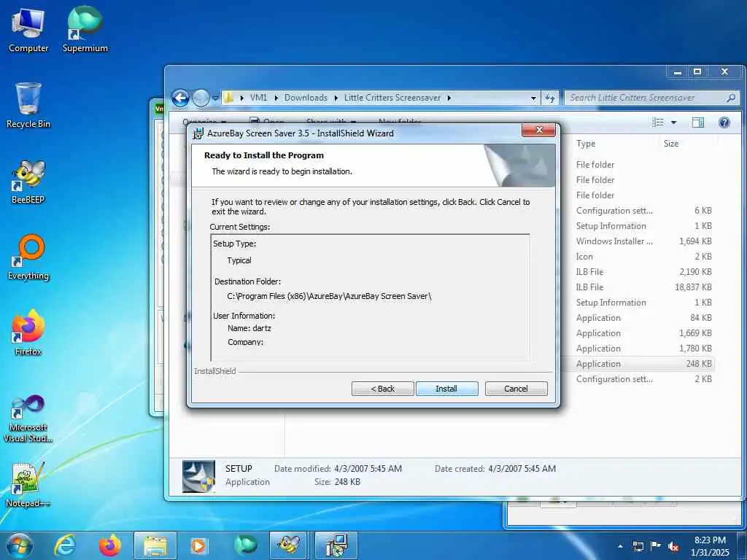Click the installer icon in the wizard title bar
The height and width of the screenshot is (560, 747).
coord(198,133)
